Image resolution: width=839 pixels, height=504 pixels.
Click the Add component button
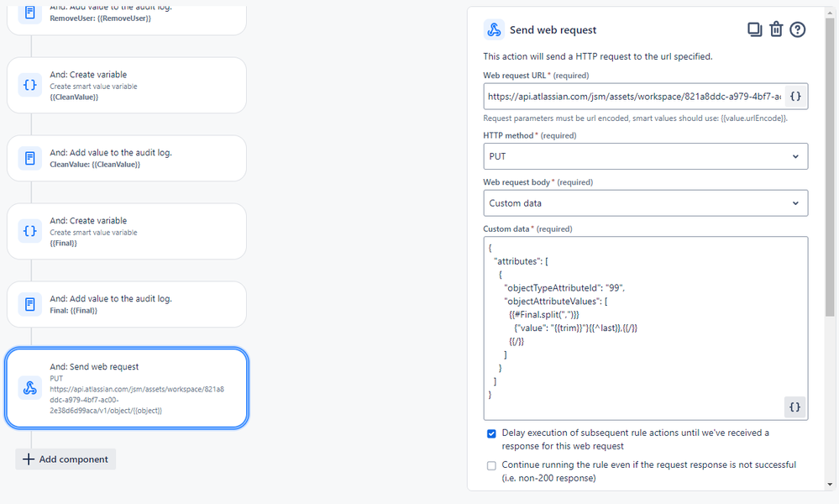point(66,459)
